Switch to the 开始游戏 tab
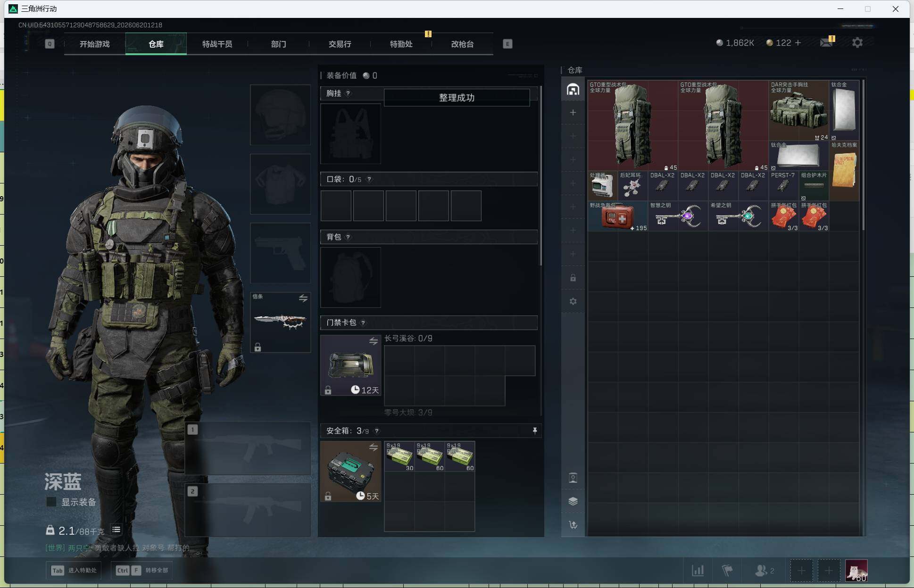 [x=94, y=44]
